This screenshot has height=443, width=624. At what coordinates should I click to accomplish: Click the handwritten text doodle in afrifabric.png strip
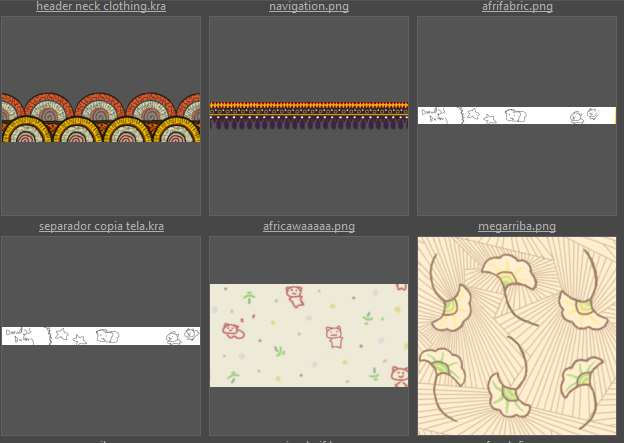[x=434, y=116]
